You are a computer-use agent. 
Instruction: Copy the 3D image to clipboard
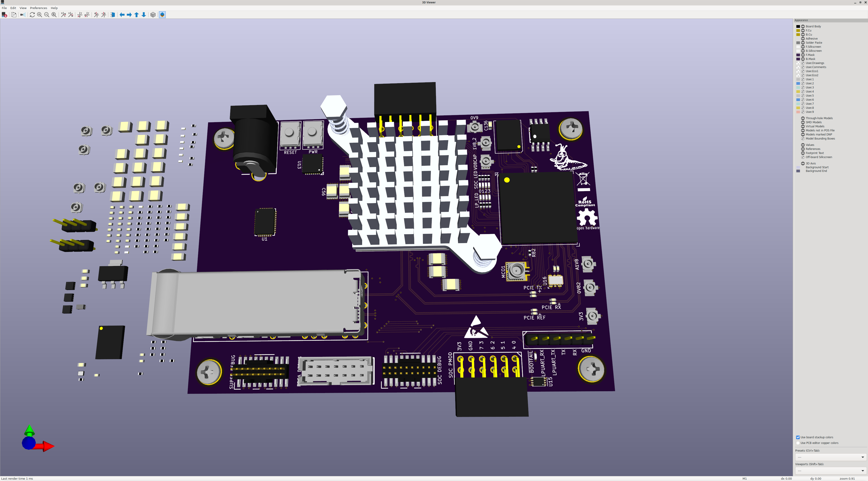click(14, 14)
